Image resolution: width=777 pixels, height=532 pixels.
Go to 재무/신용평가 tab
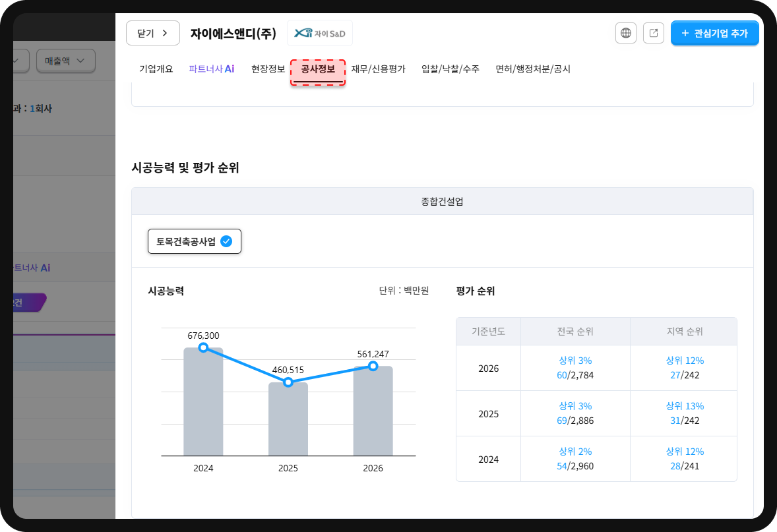click(378, 69)
